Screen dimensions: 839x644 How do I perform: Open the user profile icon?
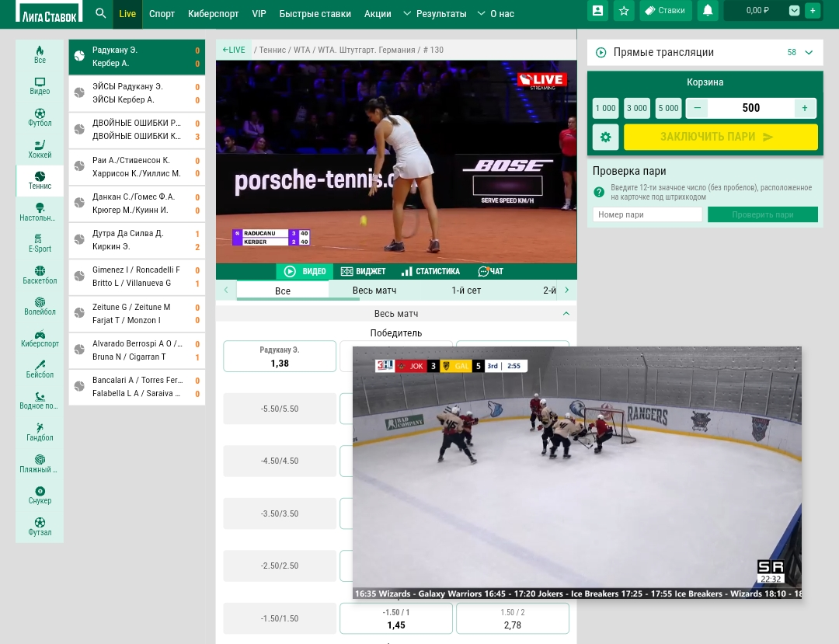coord(597,11)
